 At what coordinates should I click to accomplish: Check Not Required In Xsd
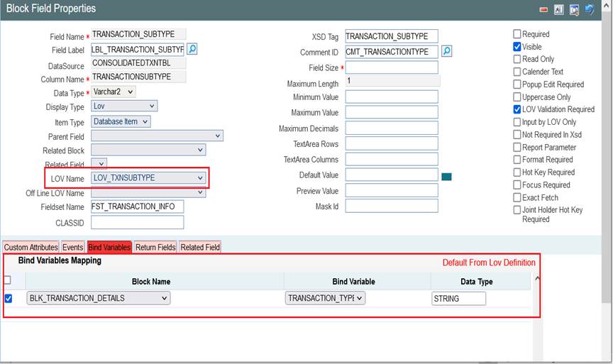517,135
